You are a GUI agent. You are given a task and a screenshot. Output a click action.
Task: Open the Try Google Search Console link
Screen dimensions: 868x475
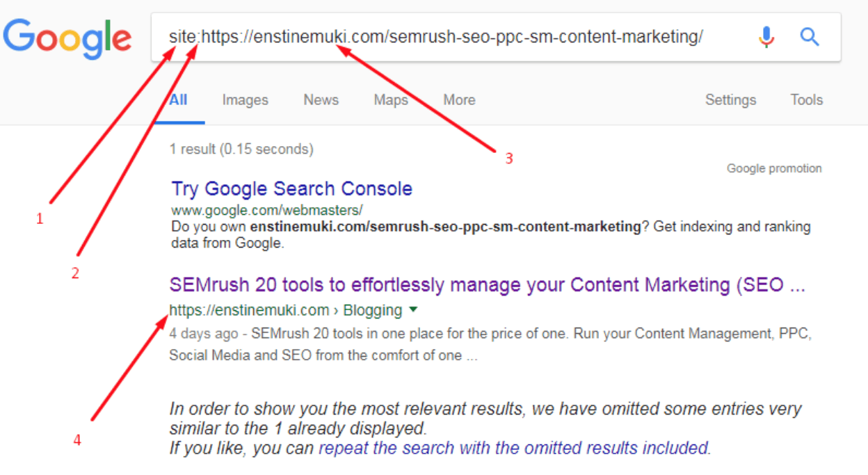click(292, 189)
